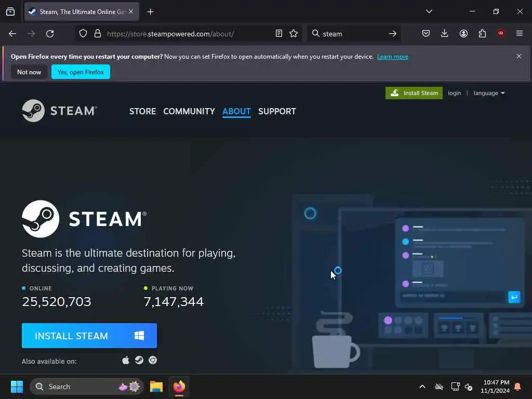Image resolution: width=532 pixels, height=399 pixels.
Task: Open tracking protection shield icon
Action: point(83,34)
